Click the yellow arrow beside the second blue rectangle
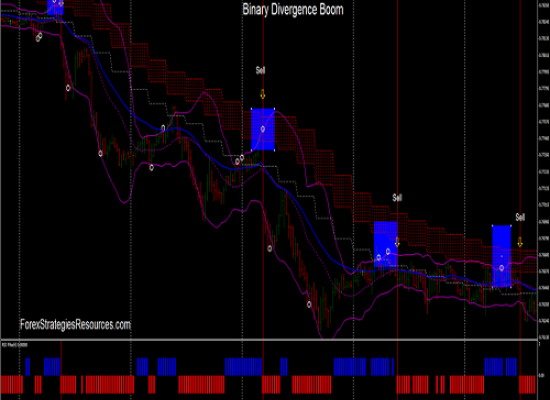The image size is (550, 400). pyautogui.click(x=397, y=242)
